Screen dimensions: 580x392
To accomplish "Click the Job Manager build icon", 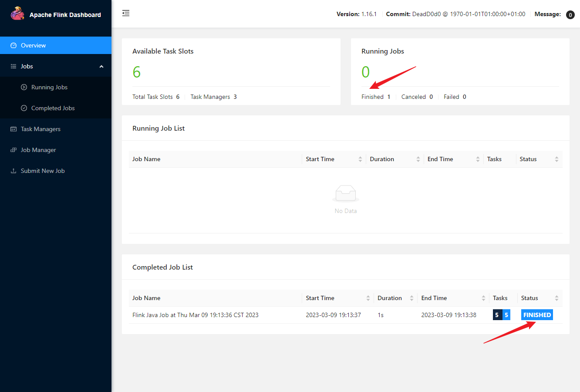I will [13, 150].
